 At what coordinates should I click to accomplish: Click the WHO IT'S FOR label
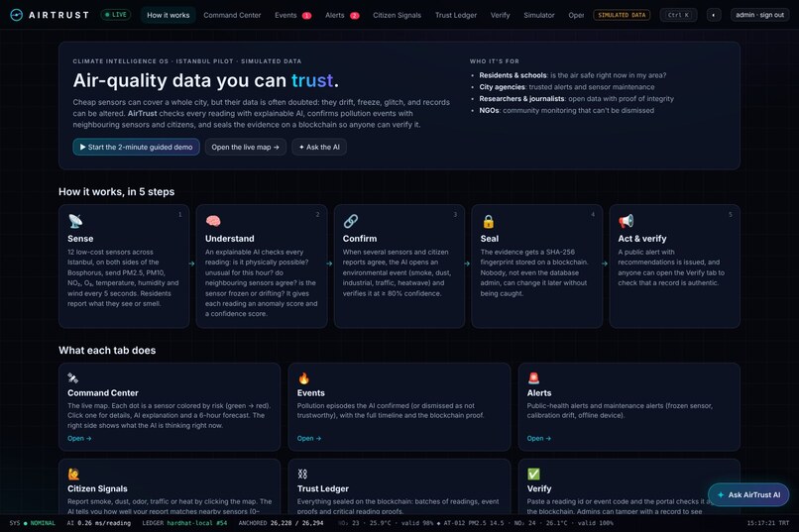[x=495, y=61]
